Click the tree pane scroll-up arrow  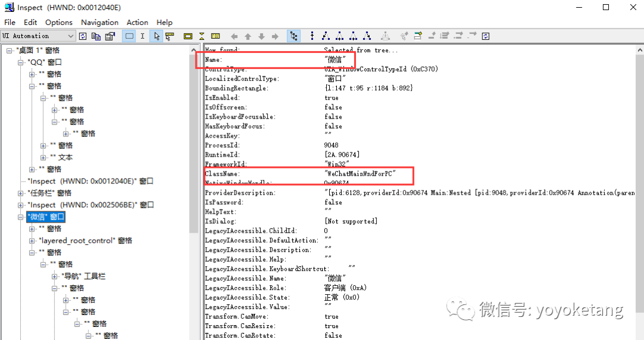coord(194,49)
